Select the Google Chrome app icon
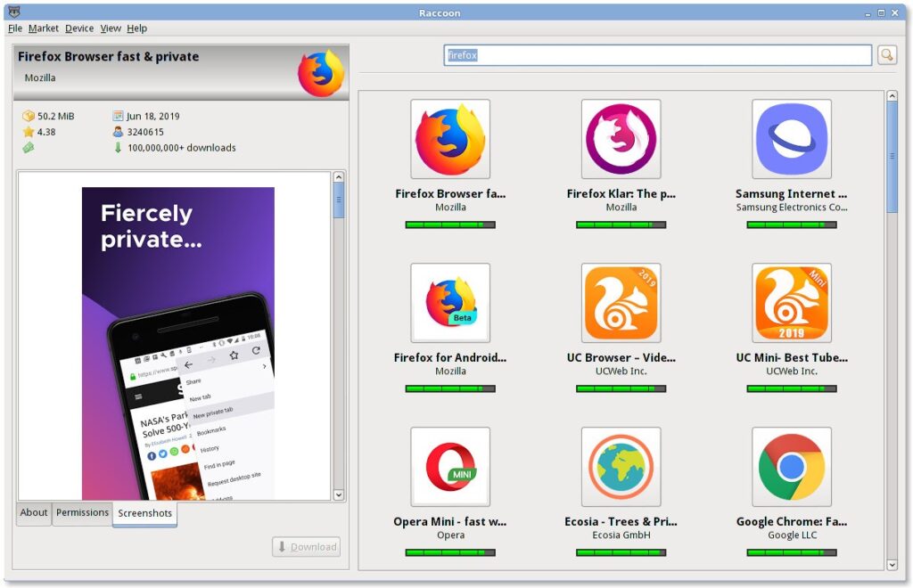This screenshot has width=913, height=588. 792,467
